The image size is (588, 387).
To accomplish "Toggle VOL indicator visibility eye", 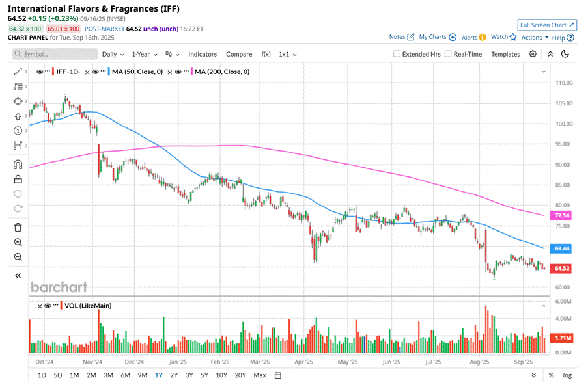I will [48, 306].
